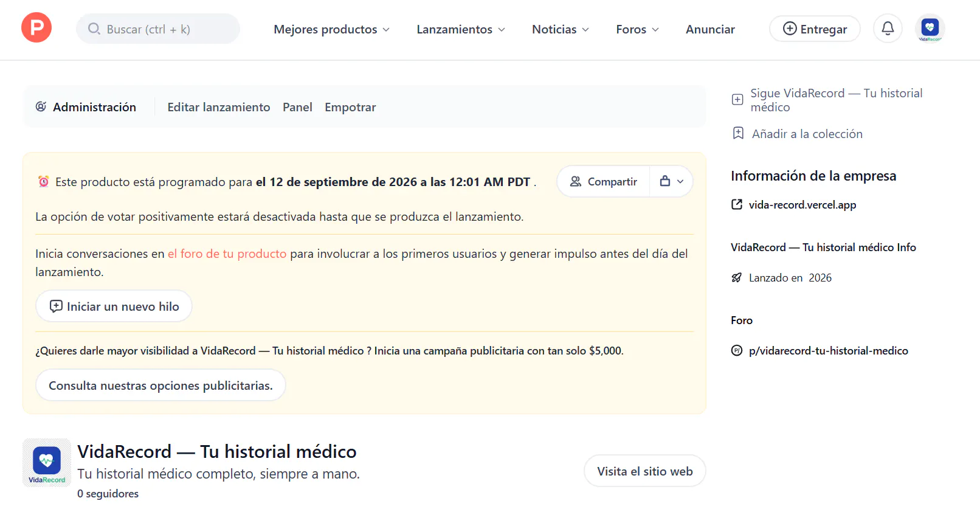Click the follow plus icon for VidaRecord
The height and width of the screenshot is (512, 980).
point(737,100)
